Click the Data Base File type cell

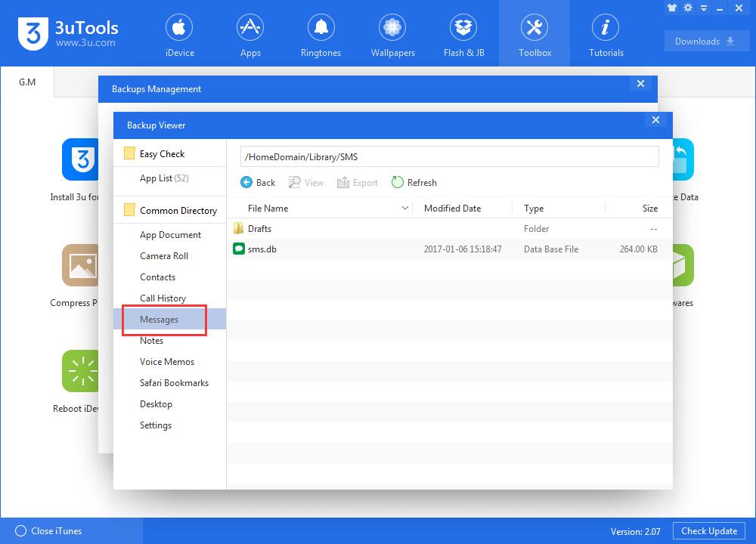point(551,249)
